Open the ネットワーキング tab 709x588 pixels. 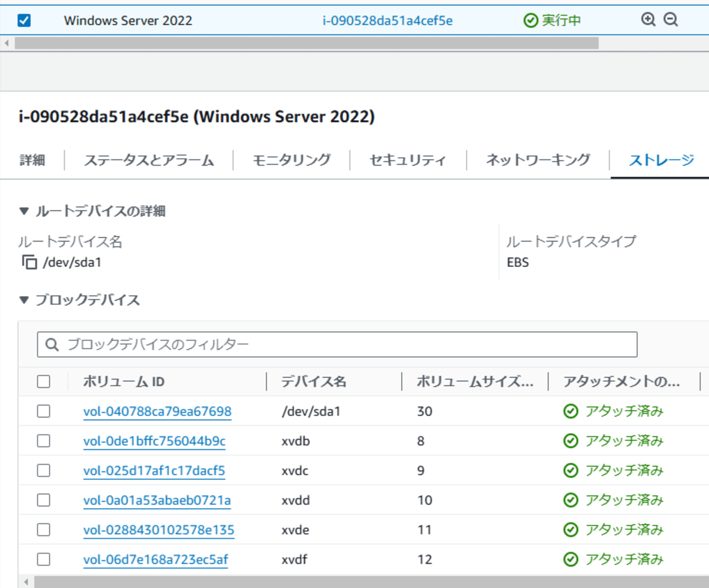[x=538, y=160]
